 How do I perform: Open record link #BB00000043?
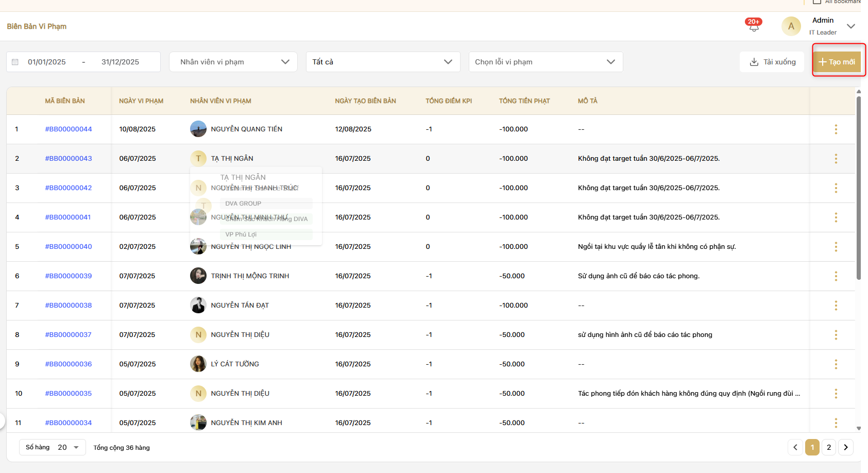pos(69,159)
